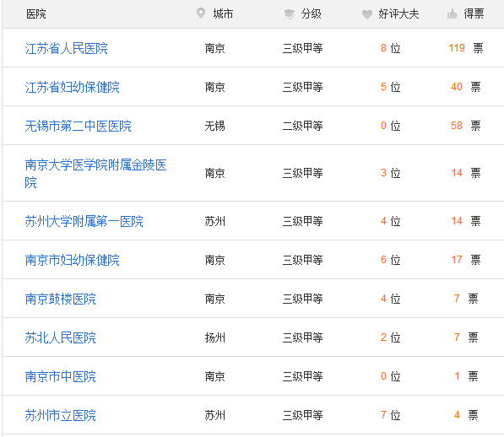Open the 江苏省人民医院 hospital link

tap(66, 48)
